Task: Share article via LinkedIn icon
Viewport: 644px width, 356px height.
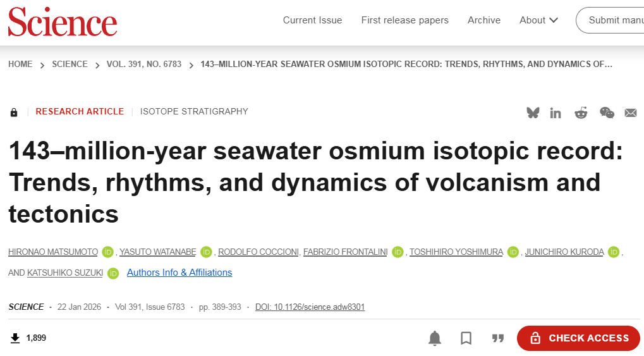Action: 556,113
